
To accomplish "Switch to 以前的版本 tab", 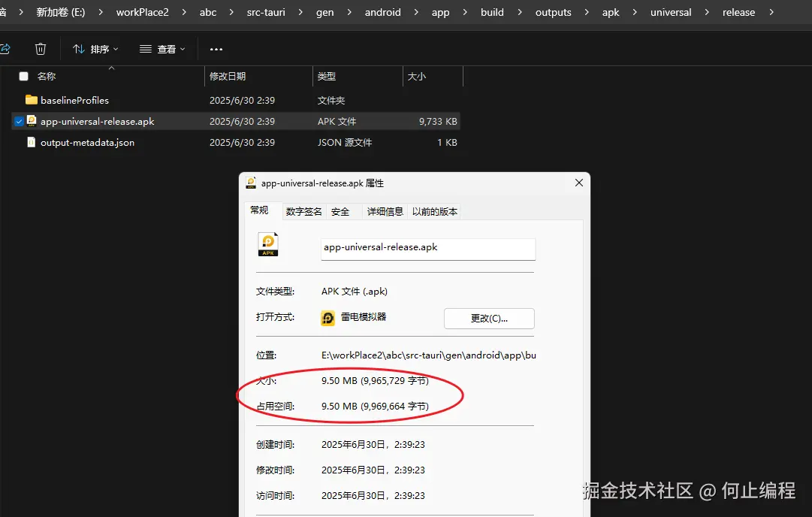I will tap(434, 211).
